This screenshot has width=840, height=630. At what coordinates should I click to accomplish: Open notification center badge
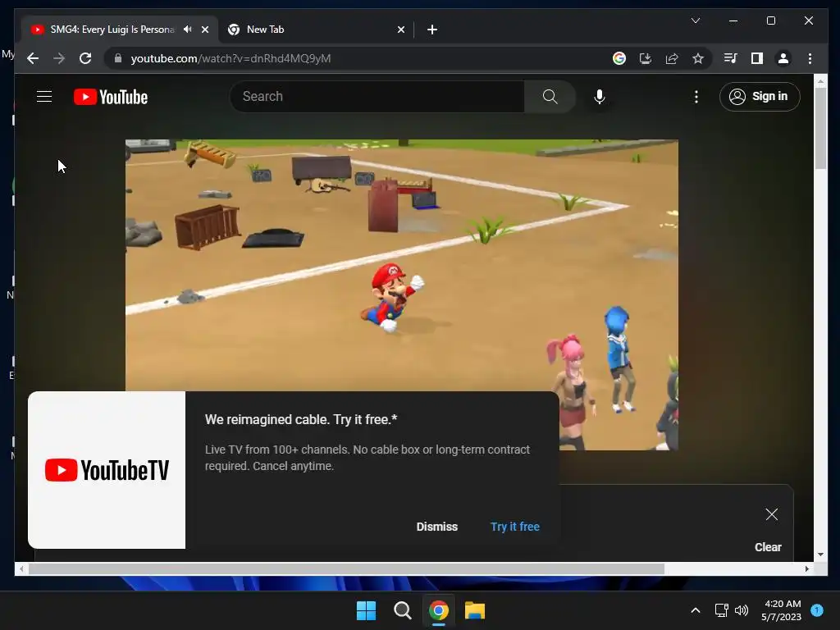(x=817, y=610)
